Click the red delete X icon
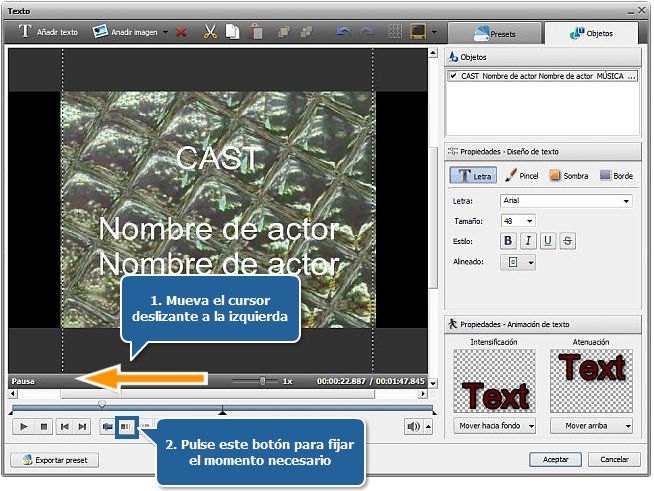Viewport: 654px width, 491px height. 181,32
